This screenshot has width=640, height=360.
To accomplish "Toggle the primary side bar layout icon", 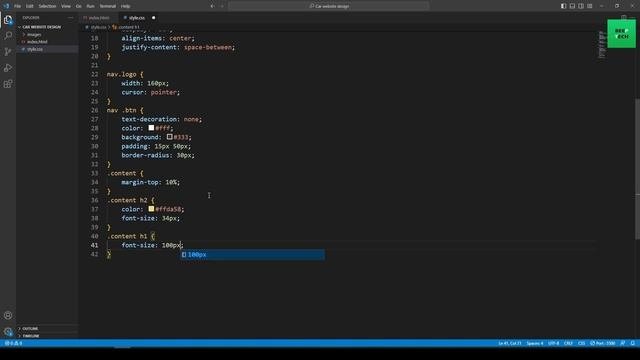I will [x=564, y=6].
